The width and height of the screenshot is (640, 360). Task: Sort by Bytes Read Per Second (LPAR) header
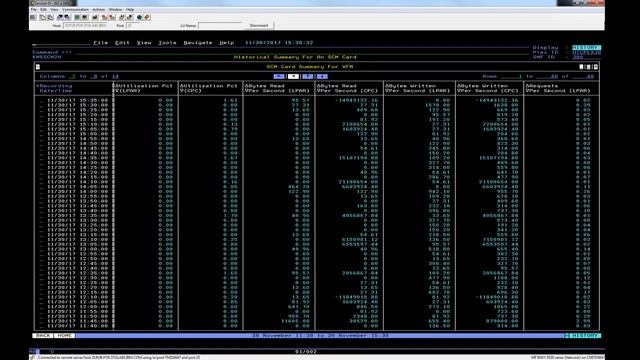click(x=278, y=88)
